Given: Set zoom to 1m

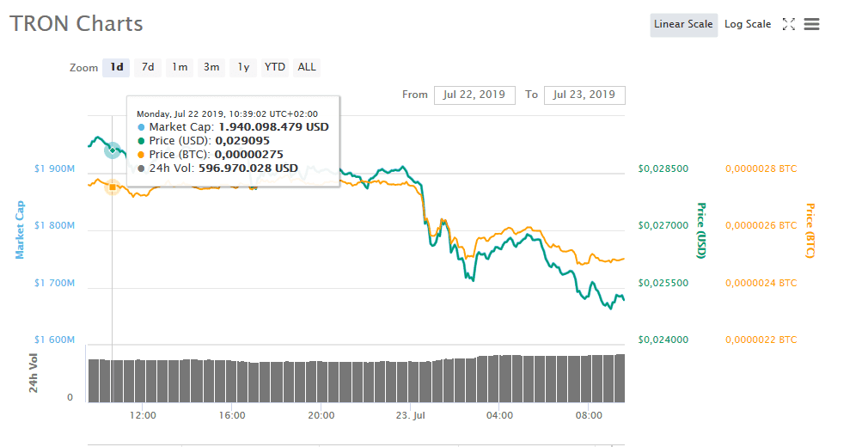Looking at the screenshot, I should point(180,67).
